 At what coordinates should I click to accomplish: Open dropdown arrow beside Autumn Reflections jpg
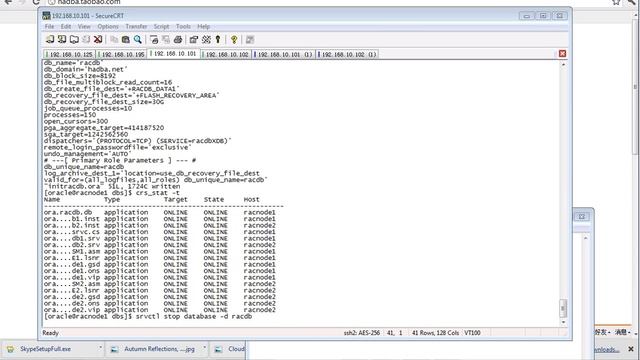(204, 348)
